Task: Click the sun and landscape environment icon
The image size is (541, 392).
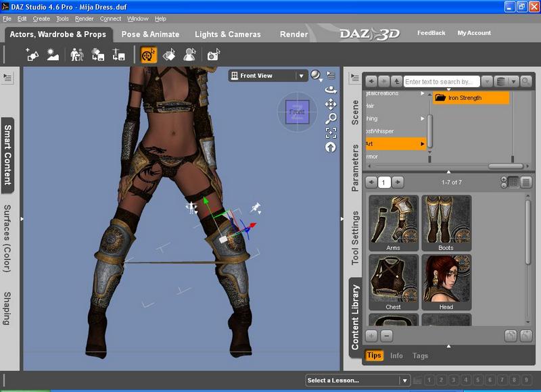Action: (53, 55)
